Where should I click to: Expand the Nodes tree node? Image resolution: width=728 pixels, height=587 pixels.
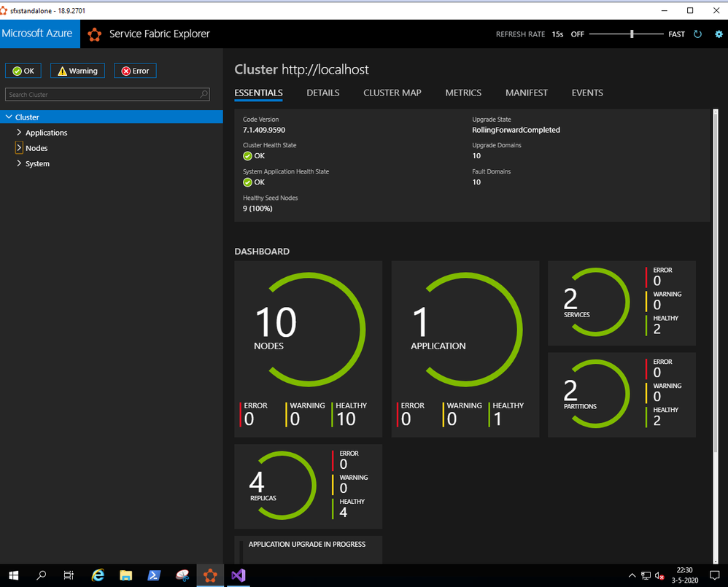pyautogui.click(x=19, y=148)
